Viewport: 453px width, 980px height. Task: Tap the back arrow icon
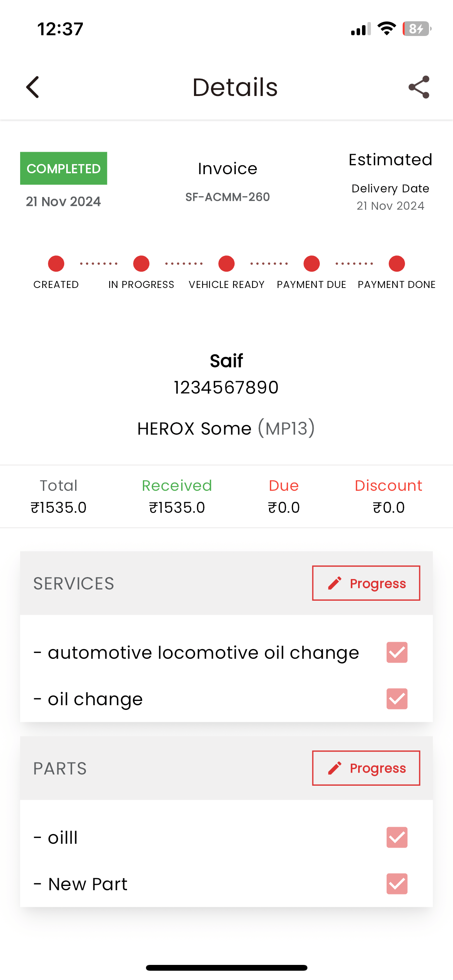[x=33, y=87]
